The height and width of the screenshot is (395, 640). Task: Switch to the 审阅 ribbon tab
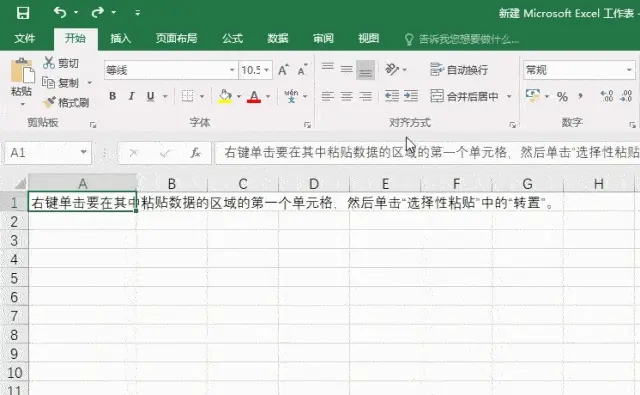click(x=323, y=38)
